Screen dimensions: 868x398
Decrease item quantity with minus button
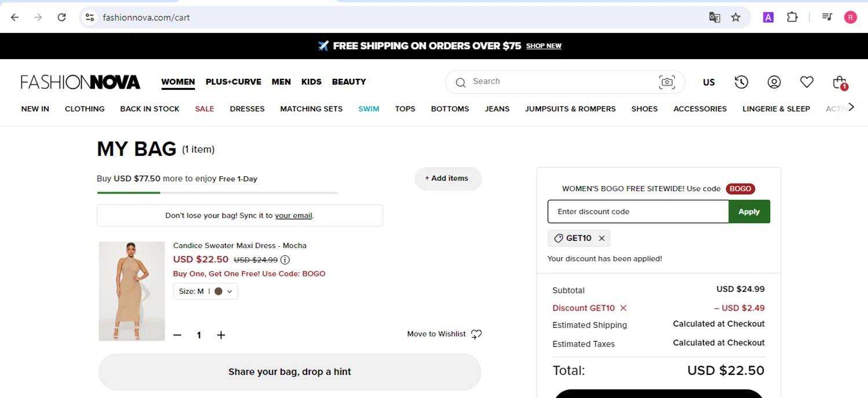178,335
